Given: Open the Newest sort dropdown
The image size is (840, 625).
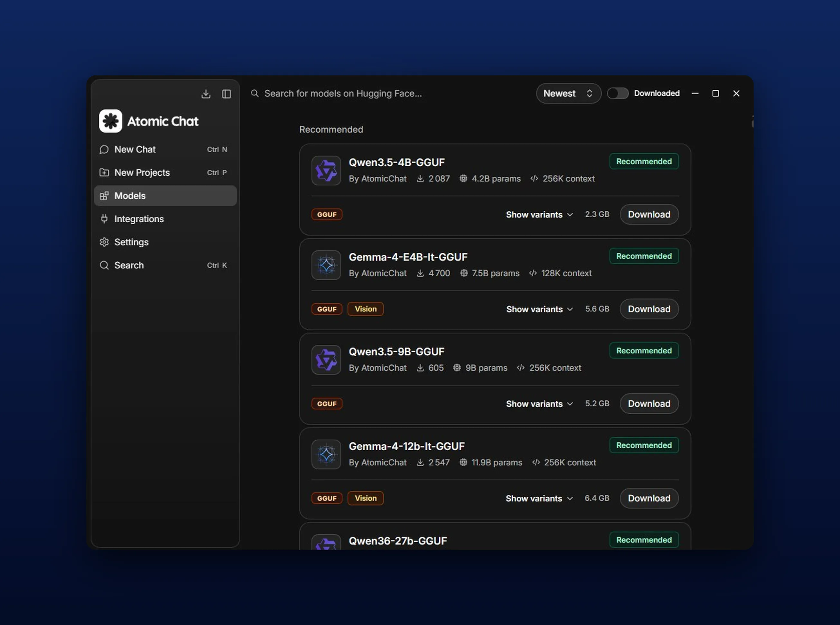Looking at the screenshot, I should (x=568, y=93).
